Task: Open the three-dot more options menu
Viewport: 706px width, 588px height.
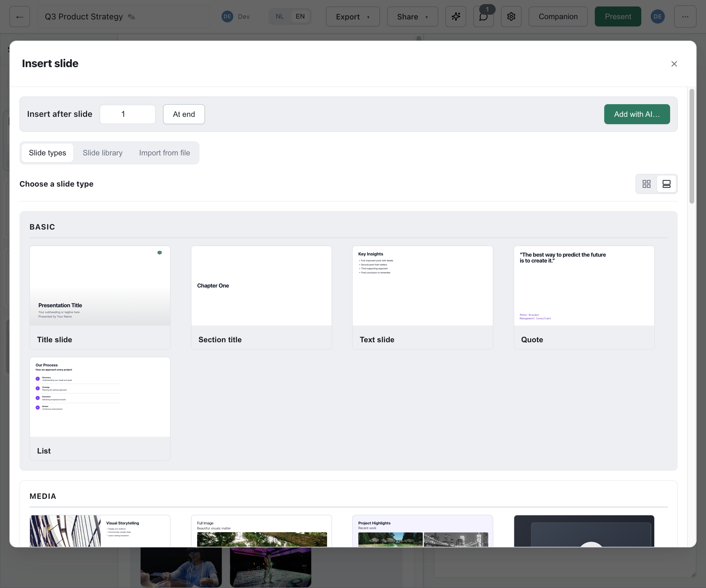Action: point(685,16)
